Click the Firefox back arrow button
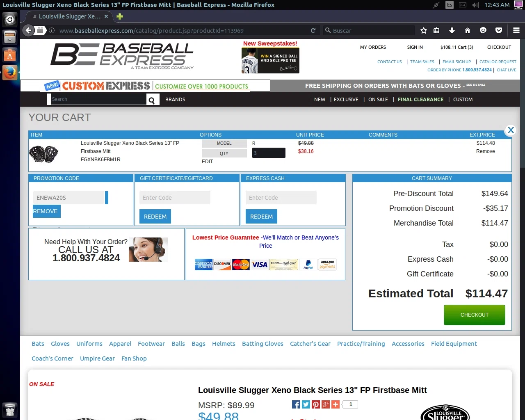Image resolution: width=525 pixels, height=420 pixels. point(28,30)
